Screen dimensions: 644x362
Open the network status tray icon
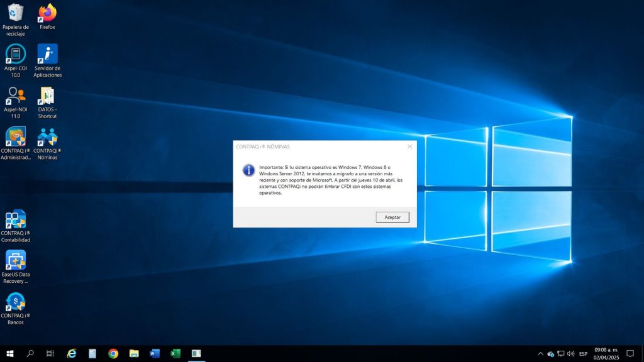(x=560, y=353)
